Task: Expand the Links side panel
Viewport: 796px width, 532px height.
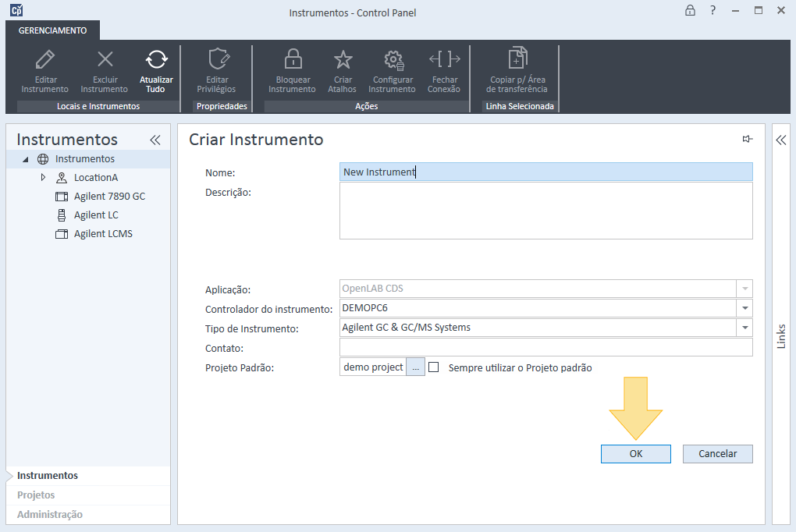Action: coord(780,140)
